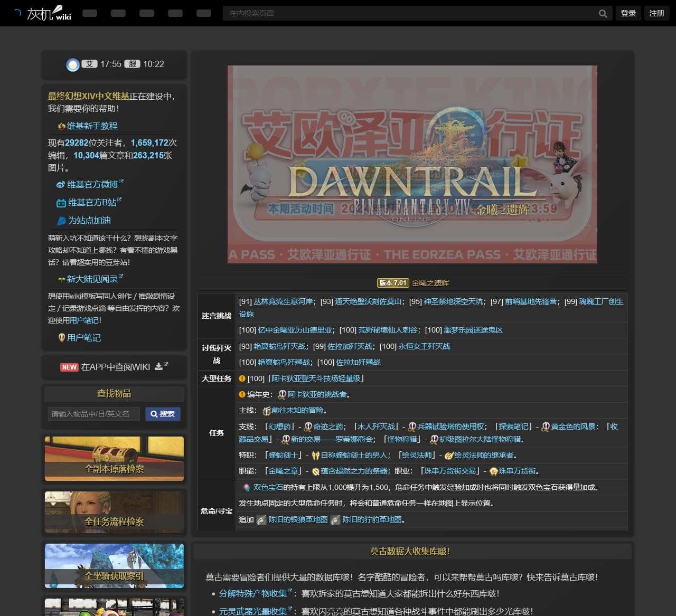Open the 灰机wiki logo home
Image resolution: width=676 pixels, height=616 pixels.
pyautogui.click(x=49, y=13)
